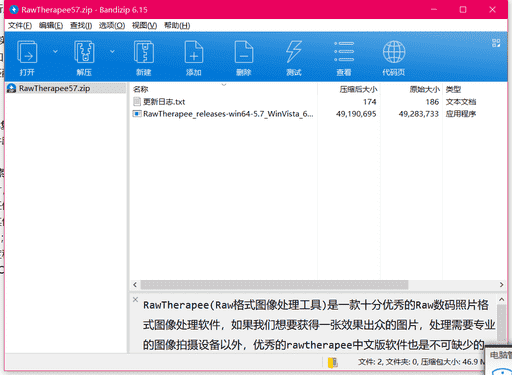
Task: Click the 文本文档 type cell
Action: click(x=461, y=102)
